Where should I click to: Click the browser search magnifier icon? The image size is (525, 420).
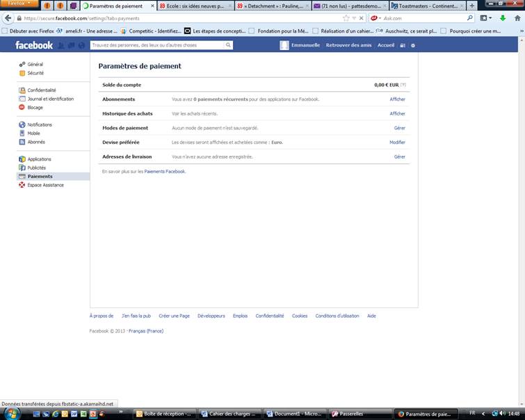470,18
